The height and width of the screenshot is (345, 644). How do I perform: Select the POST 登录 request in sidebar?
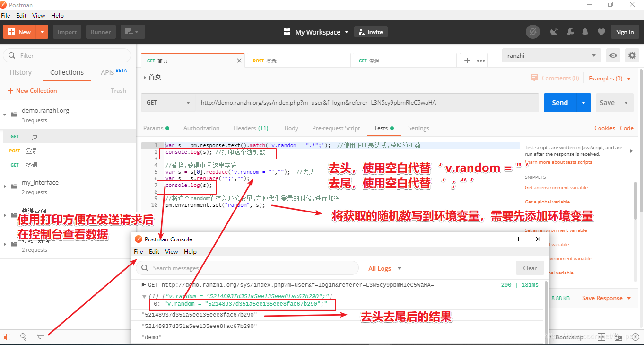[68, 151]
